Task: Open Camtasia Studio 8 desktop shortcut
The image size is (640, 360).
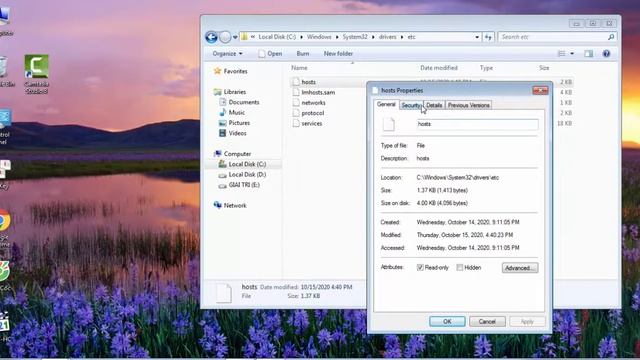Action: click(36, 74)
